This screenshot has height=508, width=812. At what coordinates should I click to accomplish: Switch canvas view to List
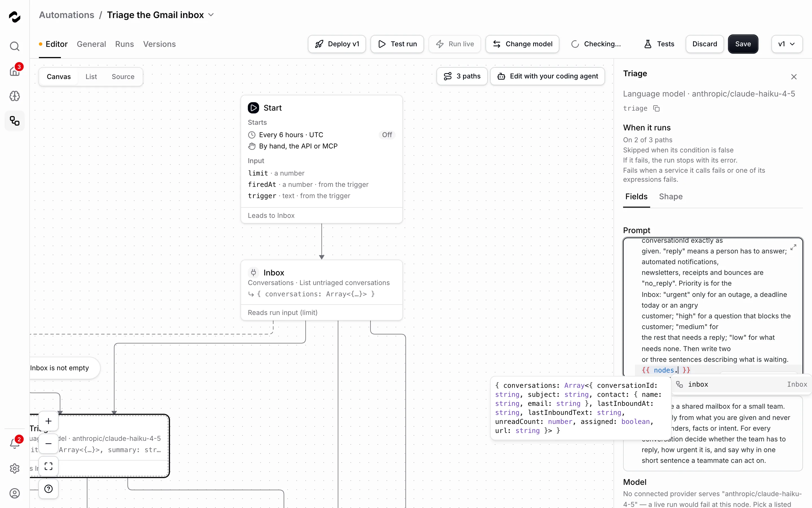point(91,77)
